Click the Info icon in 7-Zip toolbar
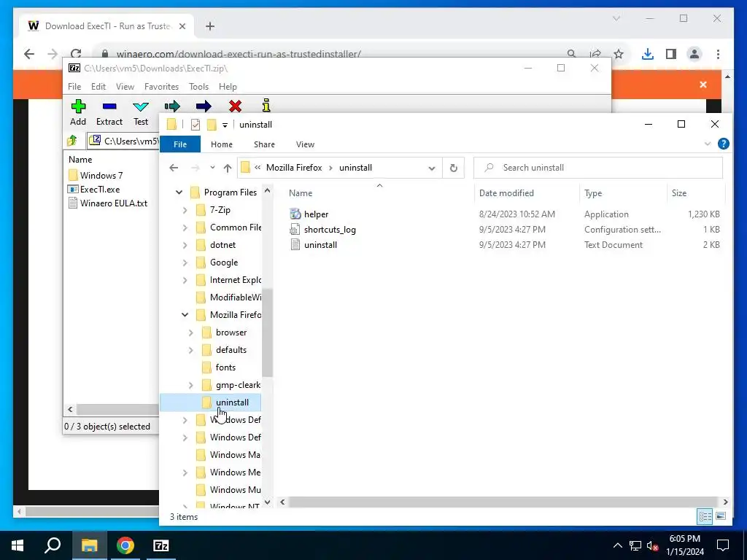 [x=266, y=105]
